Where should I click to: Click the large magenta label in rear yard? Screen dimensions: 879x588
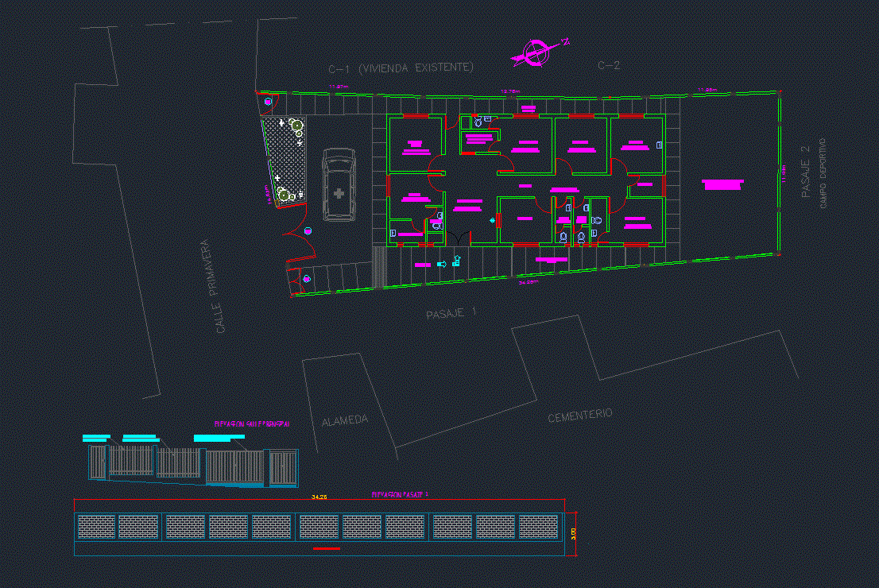click(723, 184)
